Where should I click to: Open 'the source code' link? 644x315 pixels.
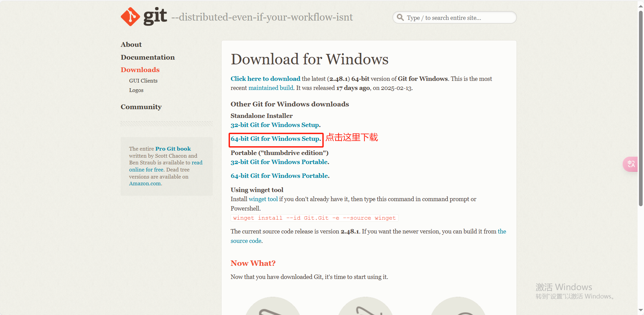pyautogui.click(x=368, y=236)
